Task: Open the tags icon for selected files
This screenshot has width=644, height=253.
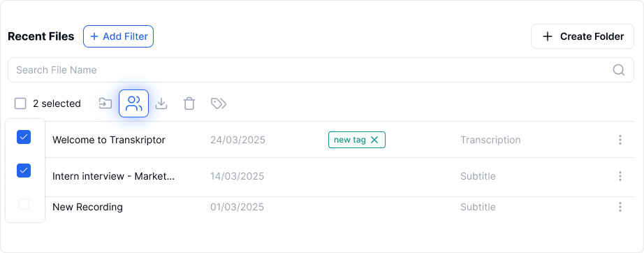Action: (x=219, y=103)
